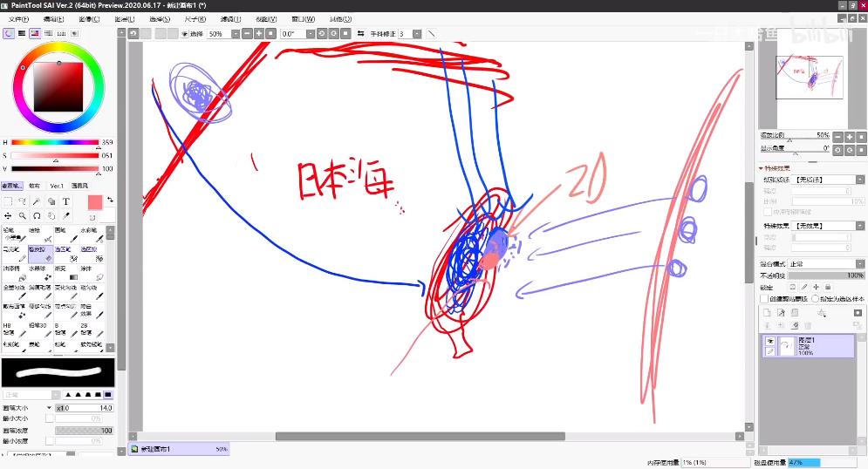Select the 水彩笔 watercolor brush preset
Viewport: 868px width, 469px height.
point(92,234)
